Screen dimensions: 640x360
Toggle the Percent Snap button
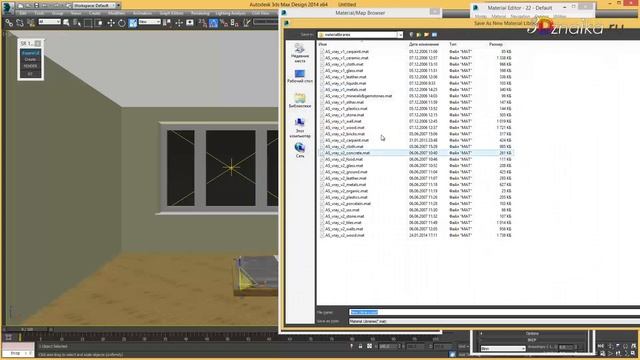click(224, 23)
